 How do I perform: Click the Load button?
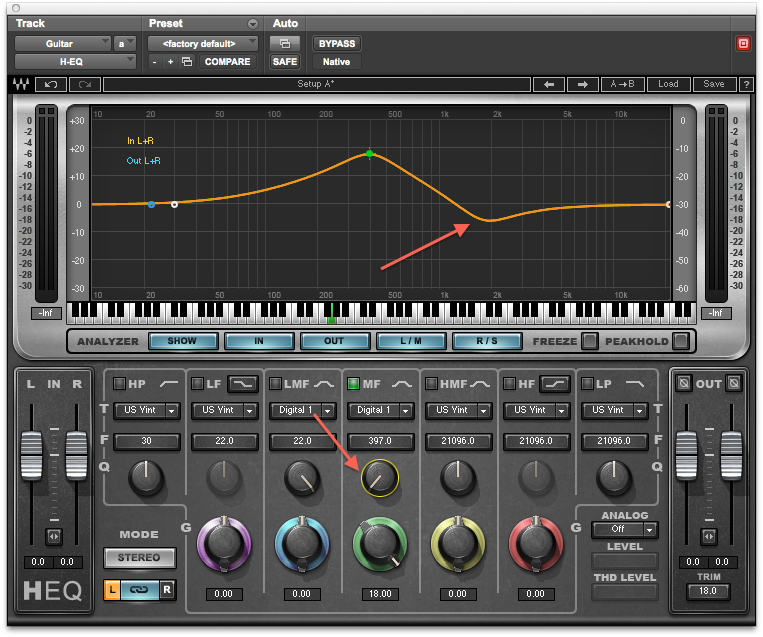pos(668,85)
